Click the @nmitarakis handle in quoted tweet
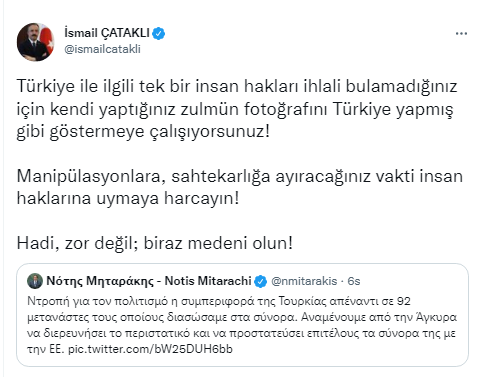This screenshot has width=481, height=377. (x=304, y=281)
